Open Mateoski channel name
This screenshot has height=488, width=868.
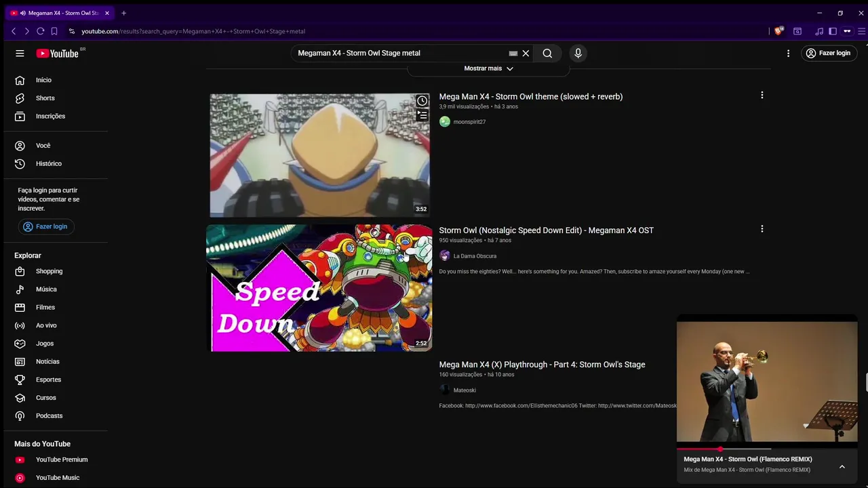pyautogui.click(x=465, y=390)
